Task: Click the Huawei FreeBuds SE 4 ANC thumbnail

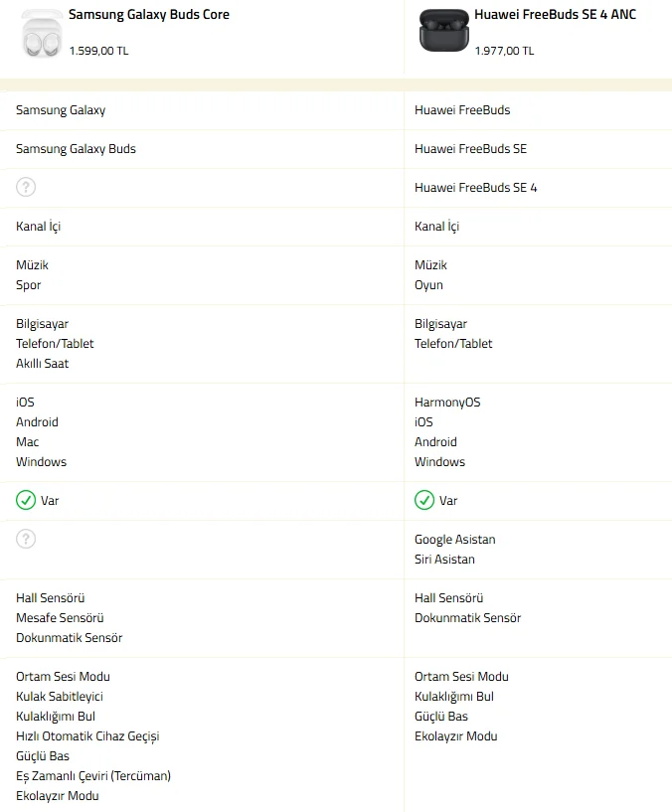Action: tap(440, 31)
